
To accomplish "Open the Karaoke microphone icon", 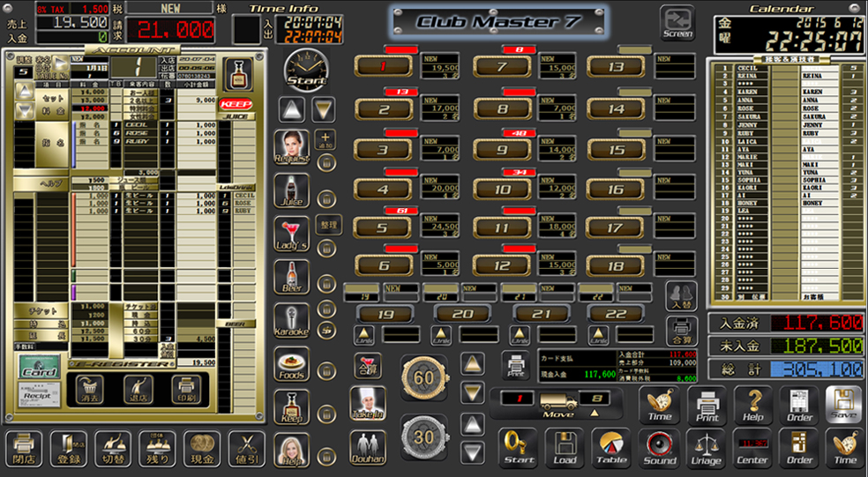I will tap(292, 320).
